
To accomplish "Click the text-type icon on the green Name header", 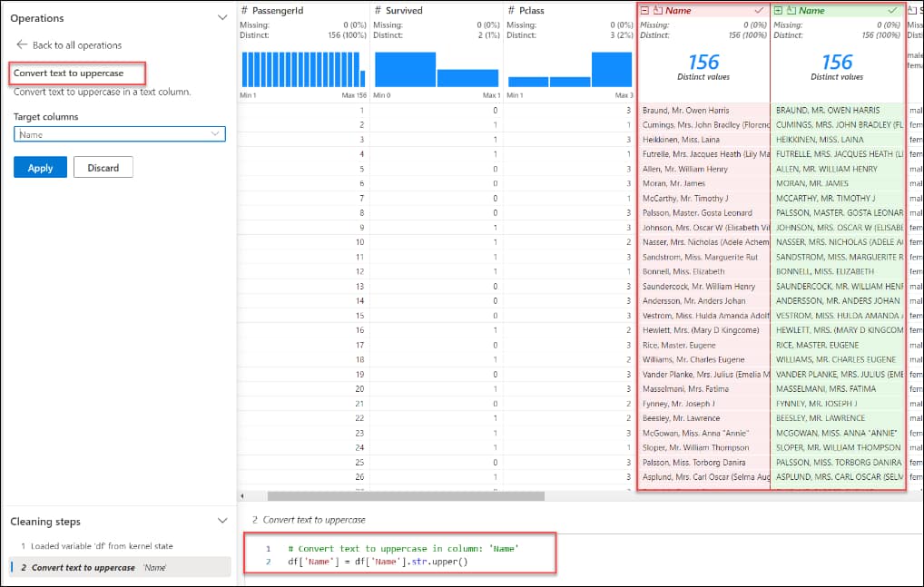I will [x=791, y=9].
